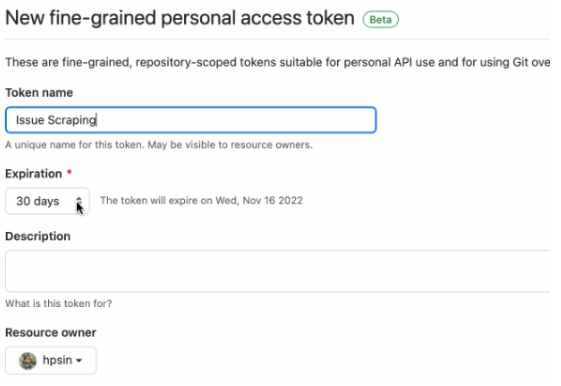Click the hpsin avatar image
Viewport: 561px width, 386px height.
tap(28, 361)
